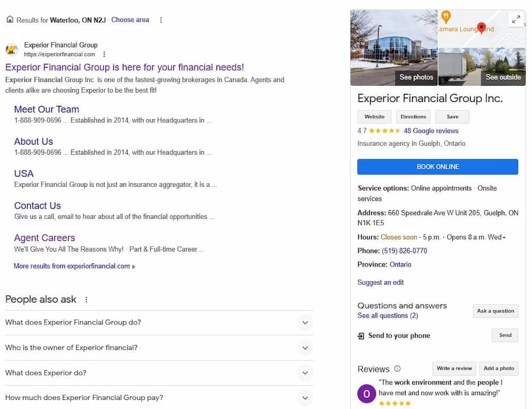Viewport: 532px width, 409px height.
Task: Click the info icon next to Reviews
Action: click(397, 369)
